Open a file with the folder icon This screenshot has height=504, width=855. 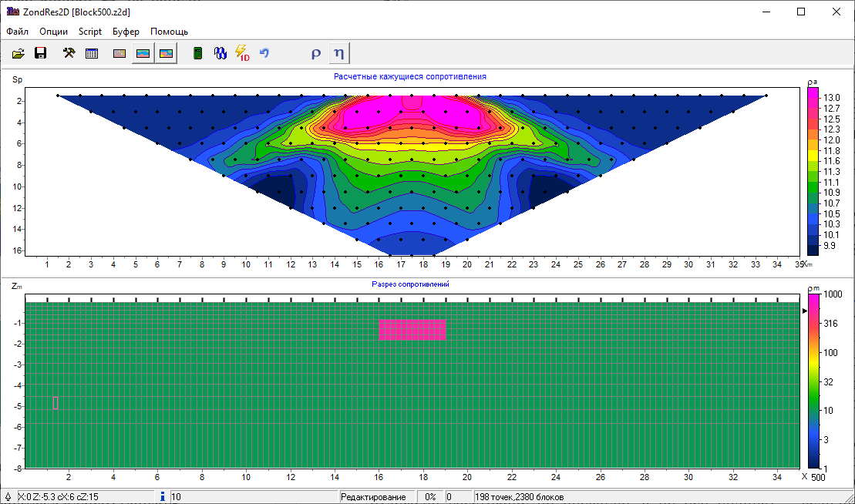18,53
